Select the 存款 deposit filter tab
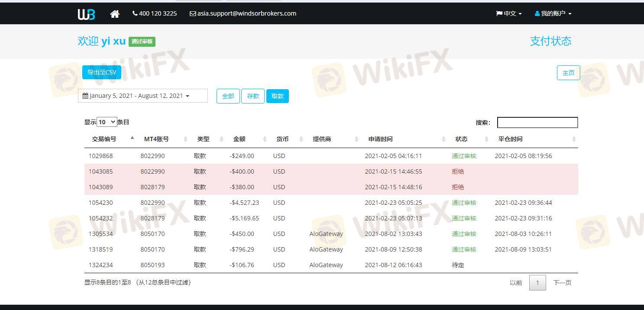 coord(253,96)
